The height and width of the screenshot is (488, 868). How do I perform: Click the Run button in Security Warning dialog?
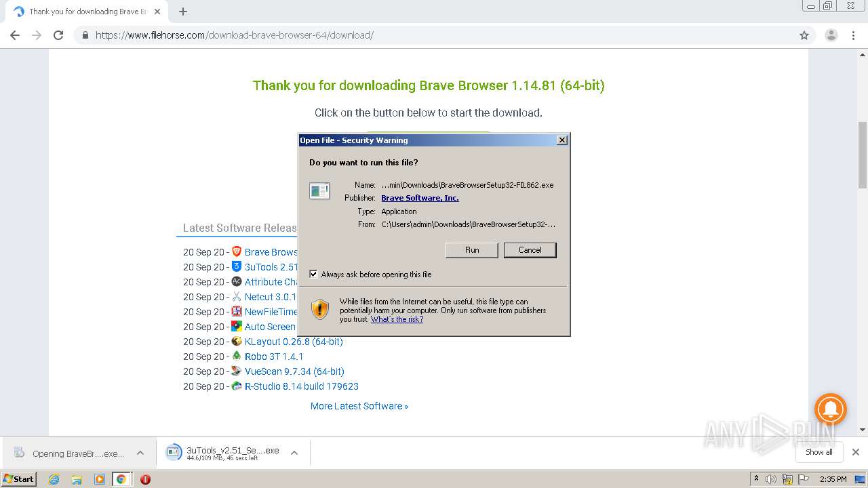click(x=472, y=250)
